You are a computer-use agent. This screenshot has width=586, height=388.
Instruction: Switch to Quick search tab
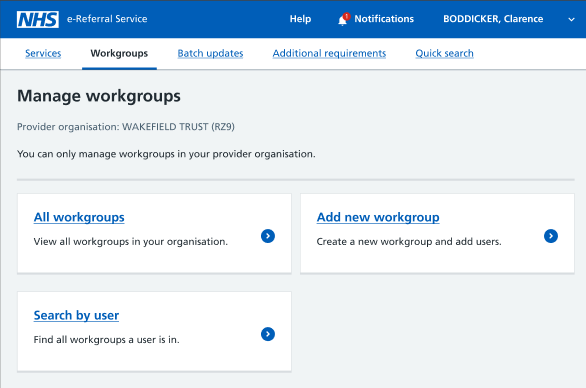(444, 53)
